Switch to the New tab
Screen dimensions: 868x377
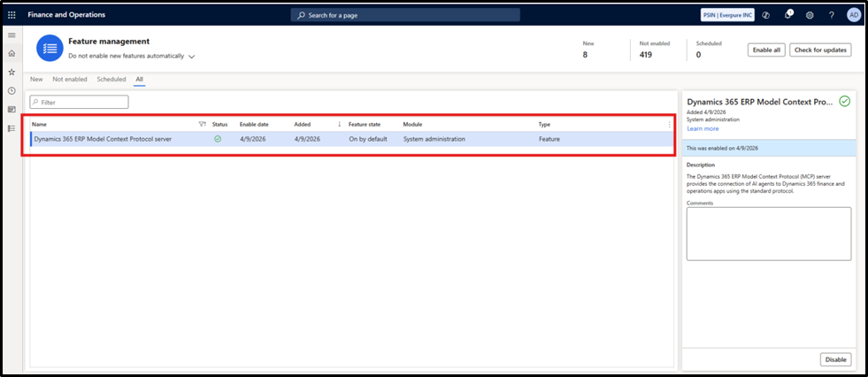click(x=36, y=79)
